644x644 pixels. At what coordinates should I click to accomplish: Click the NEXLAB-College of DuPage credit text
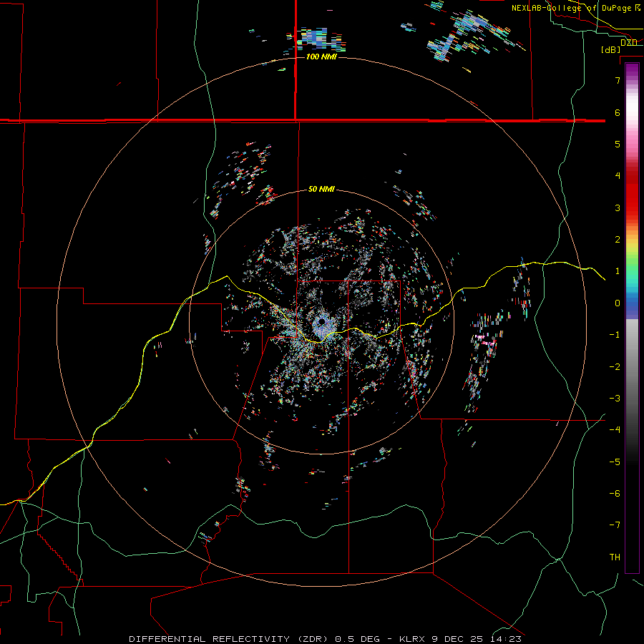pos(576,8)
